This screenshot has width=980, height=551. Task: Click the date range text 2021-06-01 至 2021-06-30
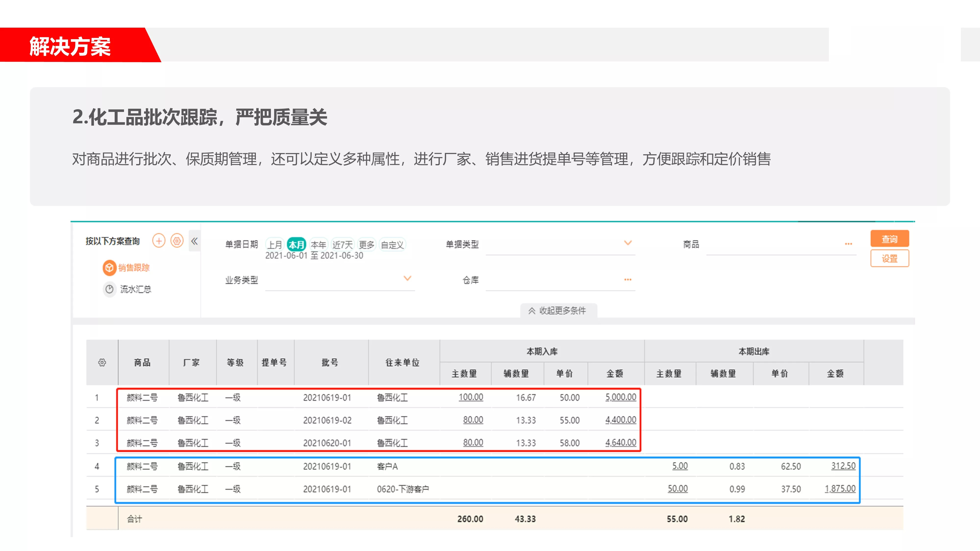[314, 255]
